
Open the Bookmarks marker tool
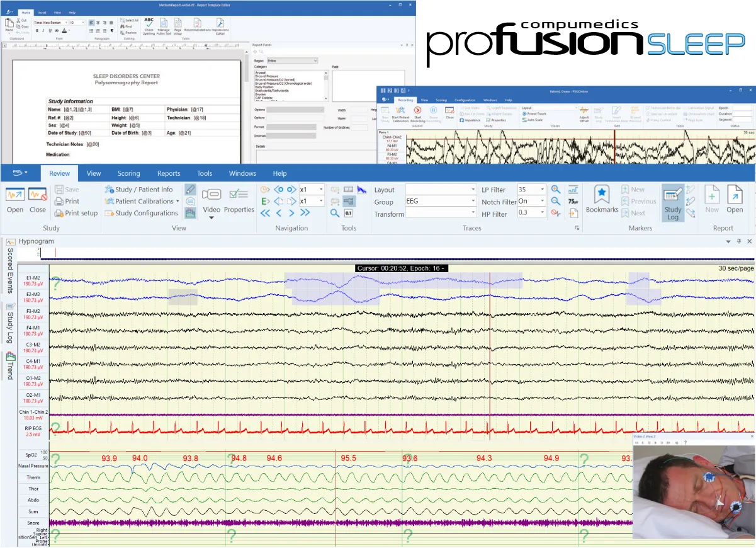pos(602,199)
